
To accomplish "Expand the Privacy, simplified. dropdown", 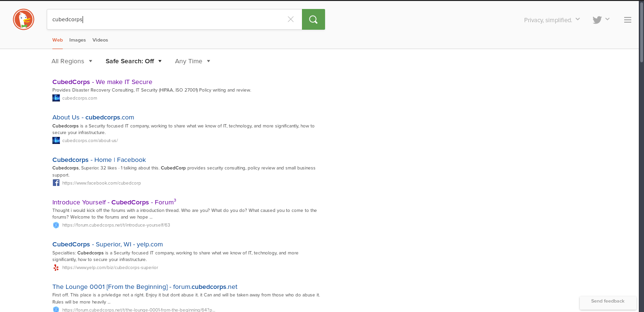I will tap(552, 20).
